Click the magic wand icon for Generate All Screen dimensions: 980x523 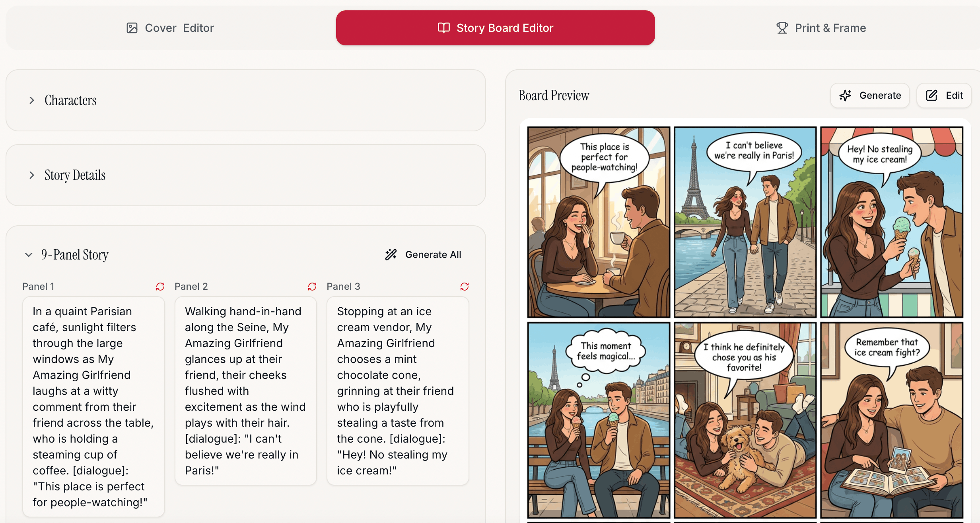391,255
